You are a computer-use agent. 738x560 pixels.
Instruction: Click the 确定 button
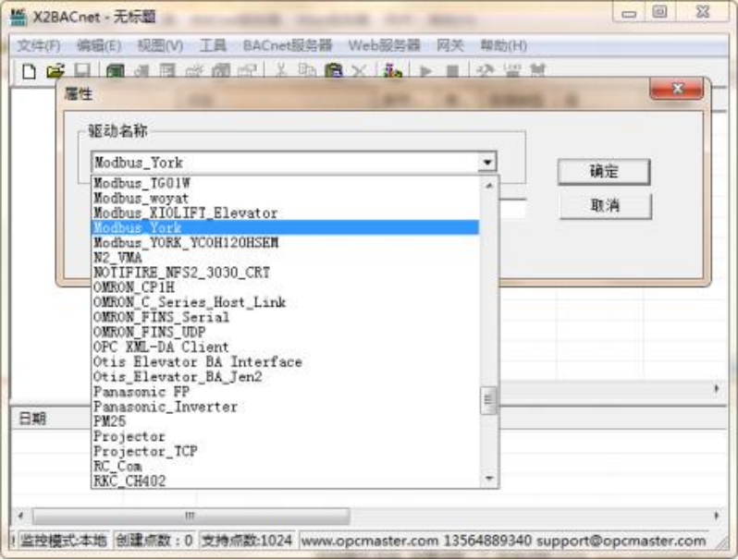(604, 172)
